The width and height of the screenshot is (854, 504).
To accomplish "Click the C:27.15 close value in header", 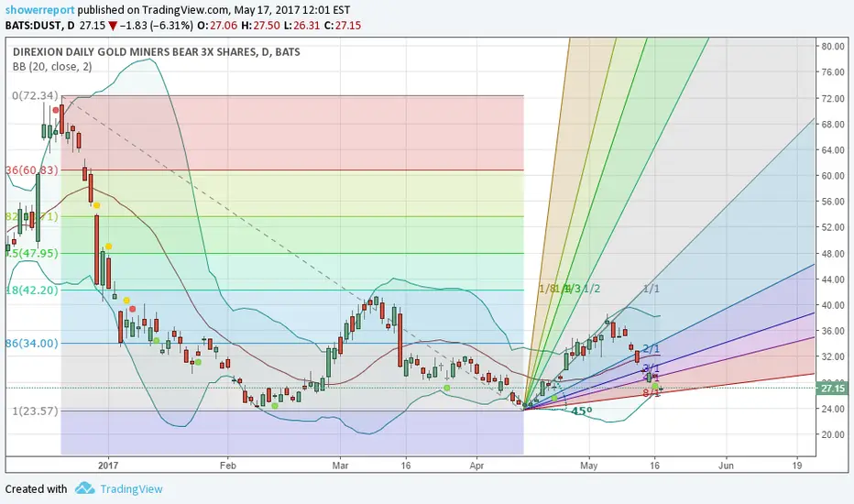I will [342, 26].
